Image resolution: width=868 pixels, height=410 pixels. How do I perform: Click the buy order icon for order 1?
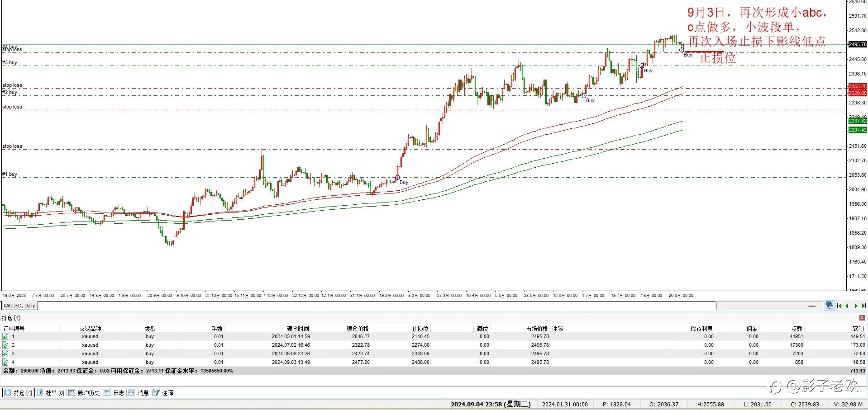pos(5,337)
